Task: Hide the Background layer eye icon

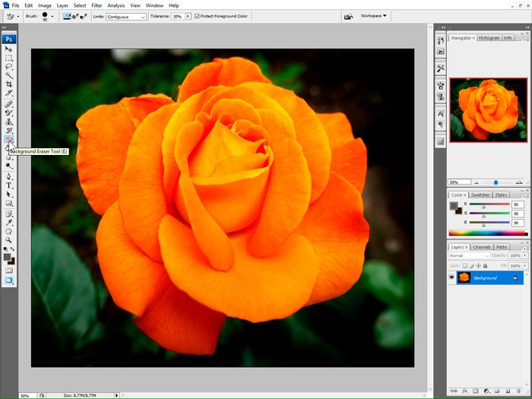Action: click(452, 278)
